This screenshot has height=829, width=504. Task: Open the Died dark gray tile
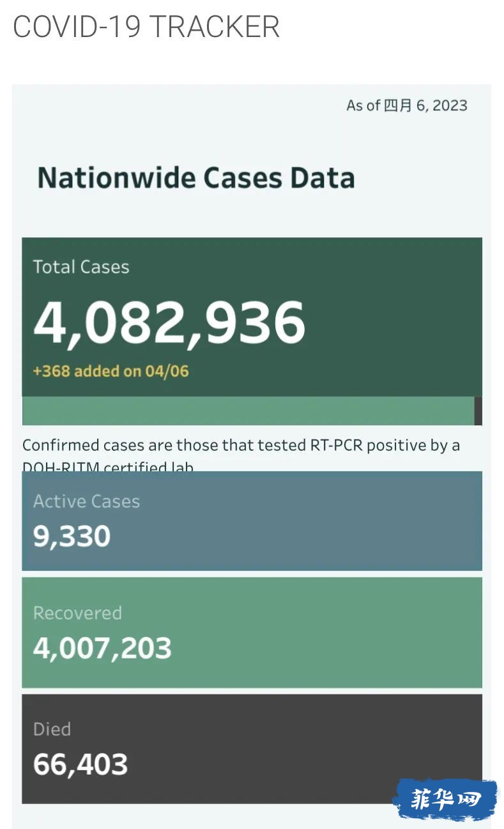pos(252,749)
